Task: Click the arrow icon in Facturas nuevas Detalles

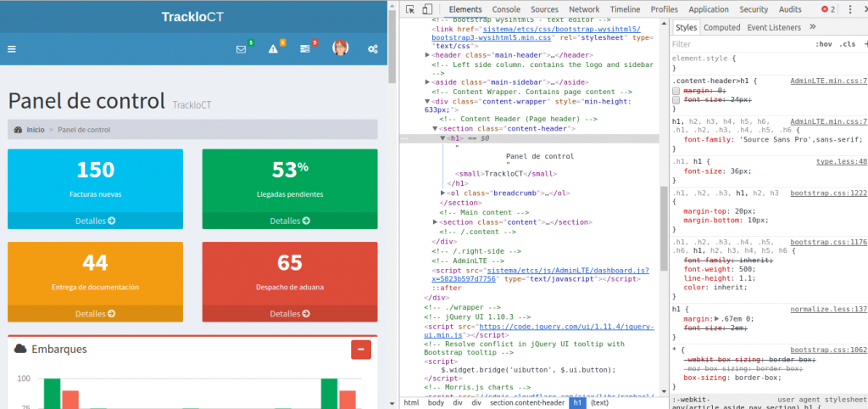Action: (111, 221)
